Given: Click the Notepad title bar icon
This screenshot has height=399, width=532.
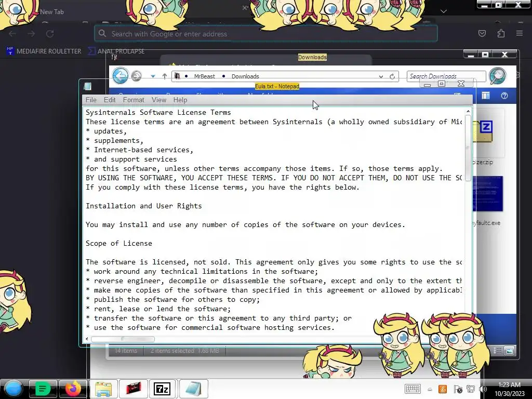Looking at the screenshot, I should click(x=87, y=86).
